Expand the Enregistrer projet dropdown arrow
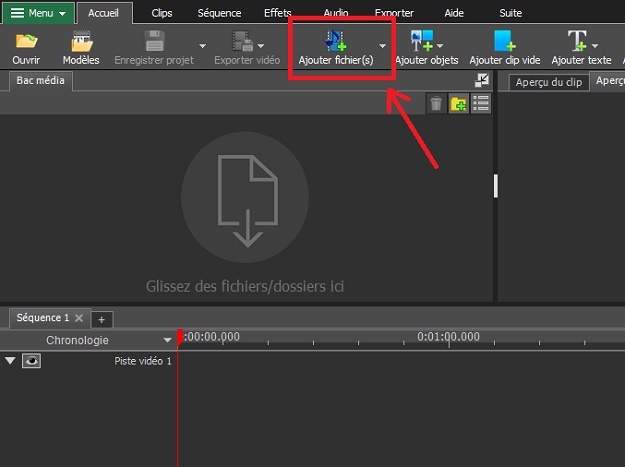Viewport: 625px width, 467px height. (x=203, y=46)
